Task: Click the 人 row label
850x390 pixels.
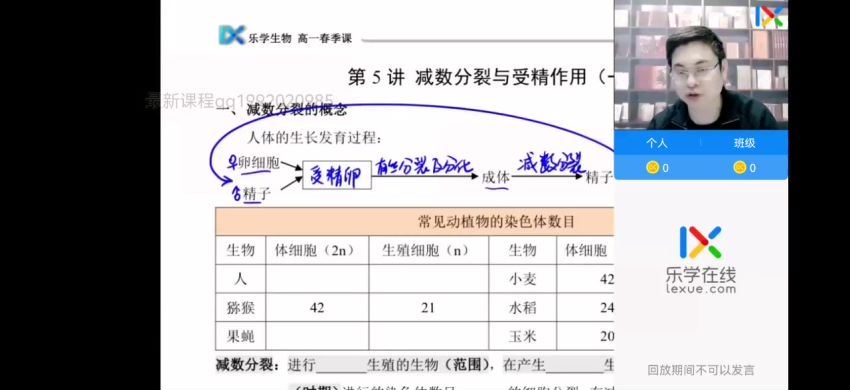Action: click(x=240, y=279)
